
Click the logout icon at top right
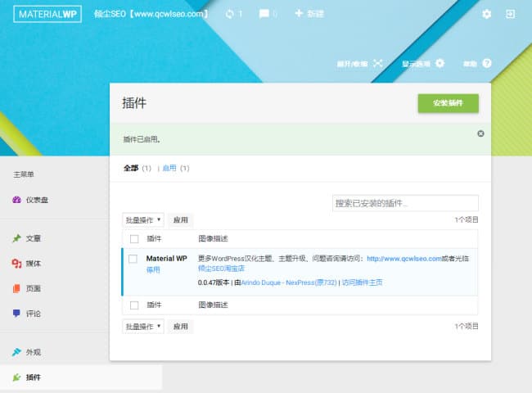510,14
